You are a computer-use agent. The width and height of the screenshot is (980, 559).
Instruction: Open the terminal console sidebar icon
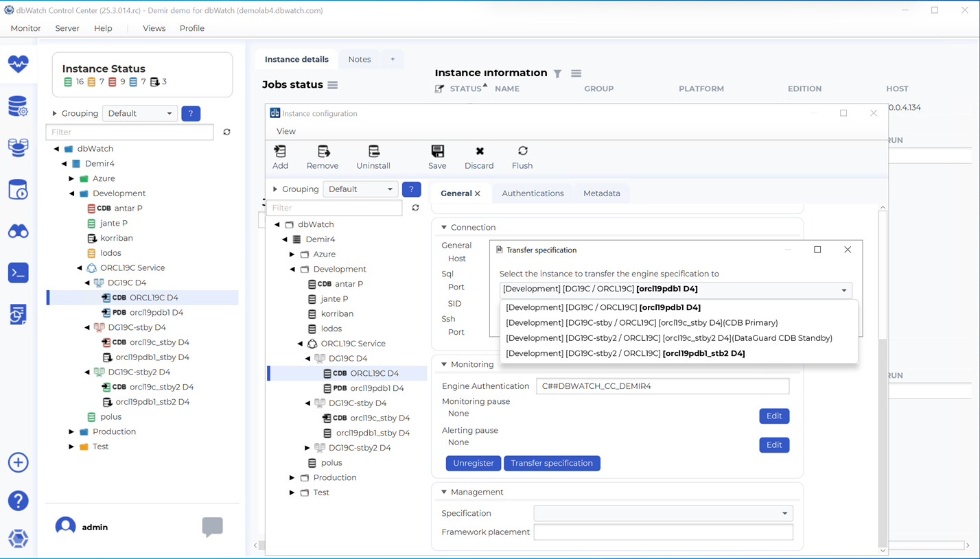19,272
